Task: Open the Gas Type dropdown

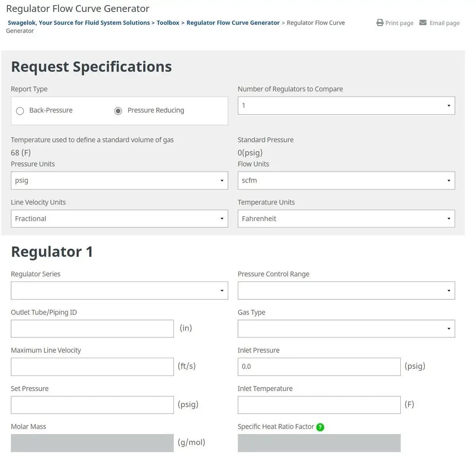Action: pos(449,328)
